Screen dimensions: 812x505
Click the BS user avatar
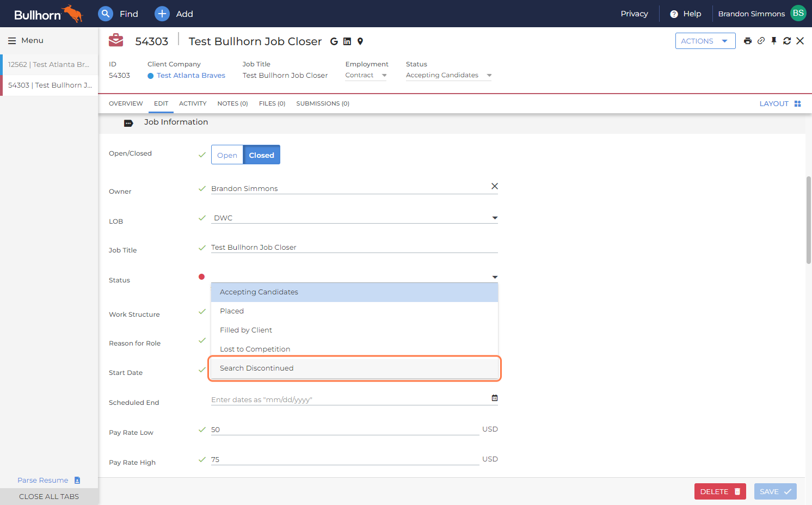pyautogui.click(x=798, y=13)
